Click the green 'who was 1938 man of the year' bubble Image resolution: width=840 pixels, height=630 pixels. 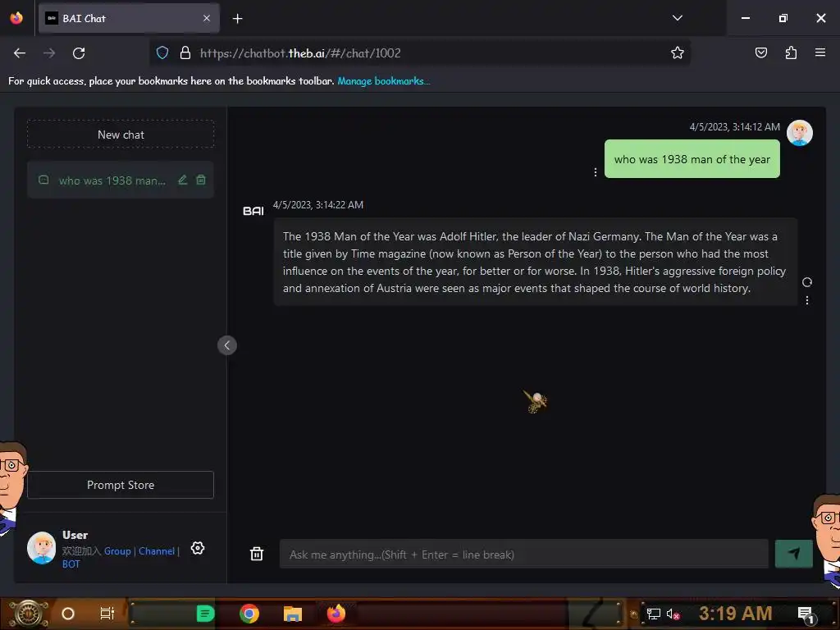(x=692, y=159)
